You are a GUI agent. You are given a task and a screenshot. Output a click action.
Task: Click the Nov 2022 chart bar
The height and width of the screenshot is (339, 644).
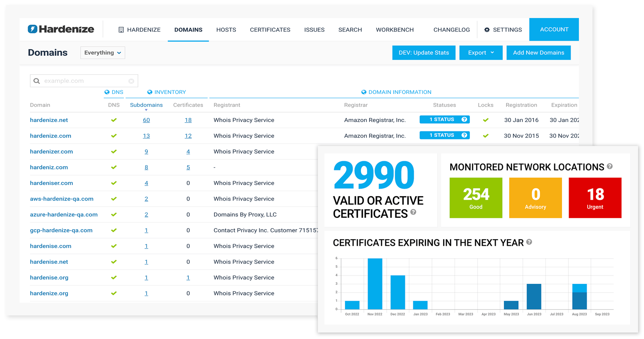pyautogui.click(x=375, y=284)
